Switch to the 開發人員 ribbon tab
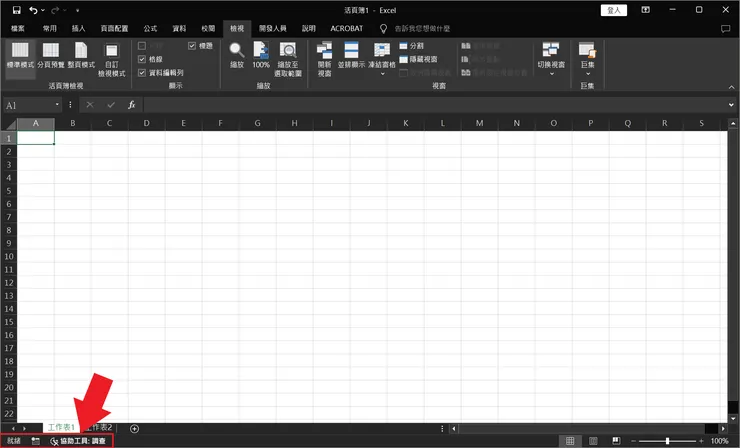740x448 pixels. (273, 28)
